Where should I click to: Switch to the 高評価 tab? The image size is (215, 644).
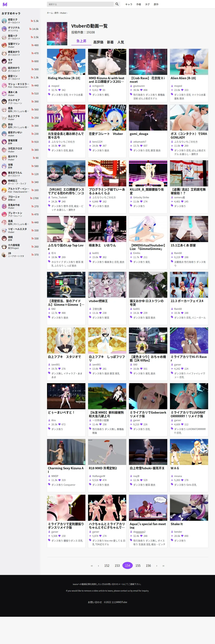[98, 42]
